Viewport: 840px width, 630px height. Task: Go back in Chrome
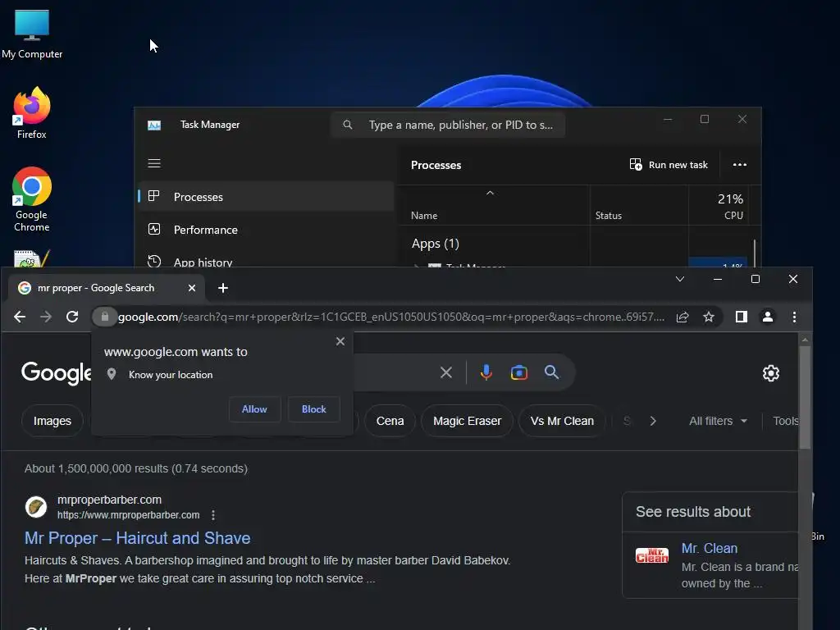[20, 317]
